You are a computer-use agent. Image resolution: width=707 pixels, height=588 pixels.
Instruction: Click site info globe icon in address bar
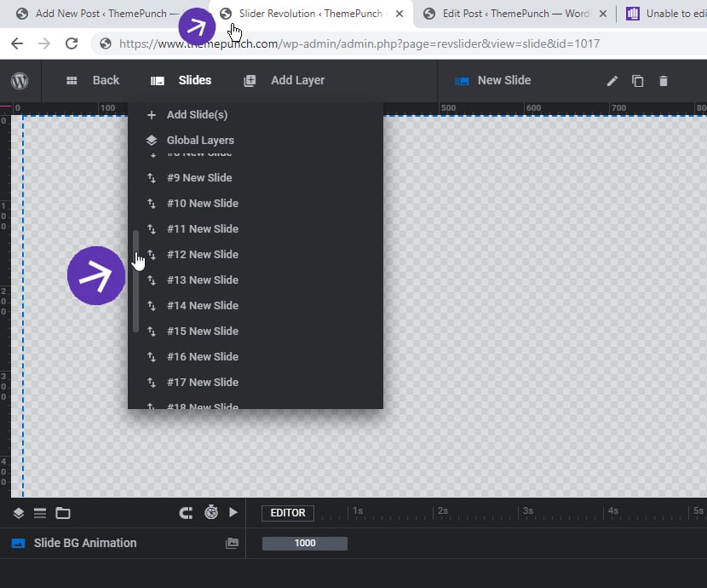106,43
